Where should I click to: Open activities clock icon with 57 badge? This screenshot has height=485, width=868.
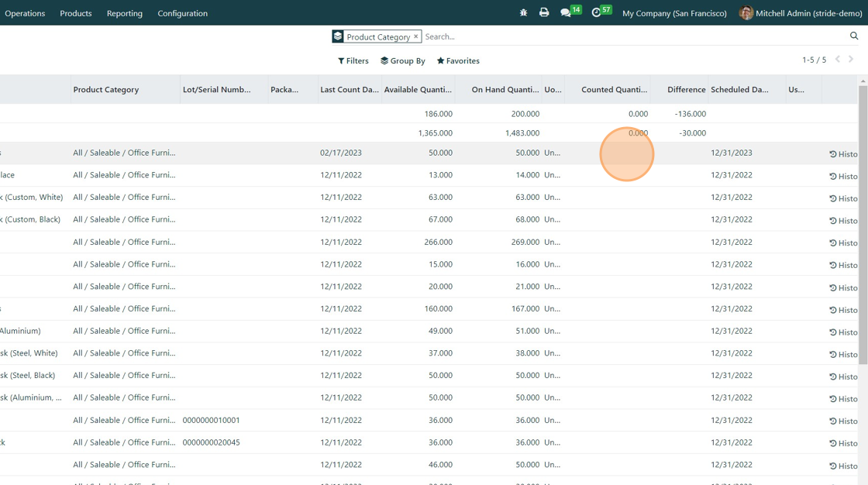pos(597,13)
